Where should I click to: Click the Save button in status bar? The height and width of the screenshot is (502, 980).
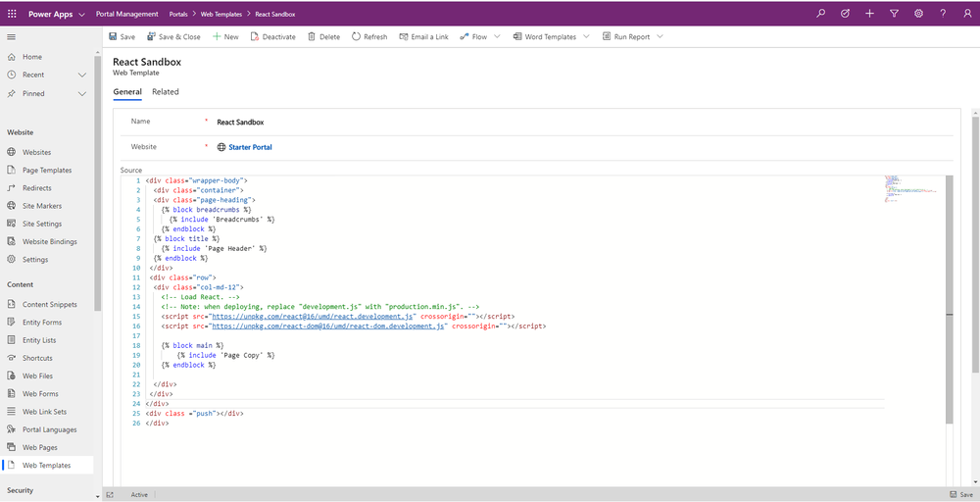pyautogui.click(x=961, y=494)
